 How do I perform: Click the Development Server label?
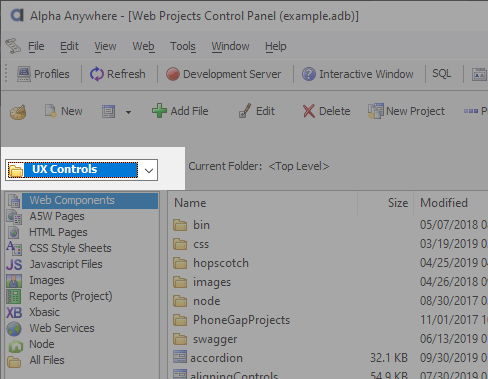point(232,74)
